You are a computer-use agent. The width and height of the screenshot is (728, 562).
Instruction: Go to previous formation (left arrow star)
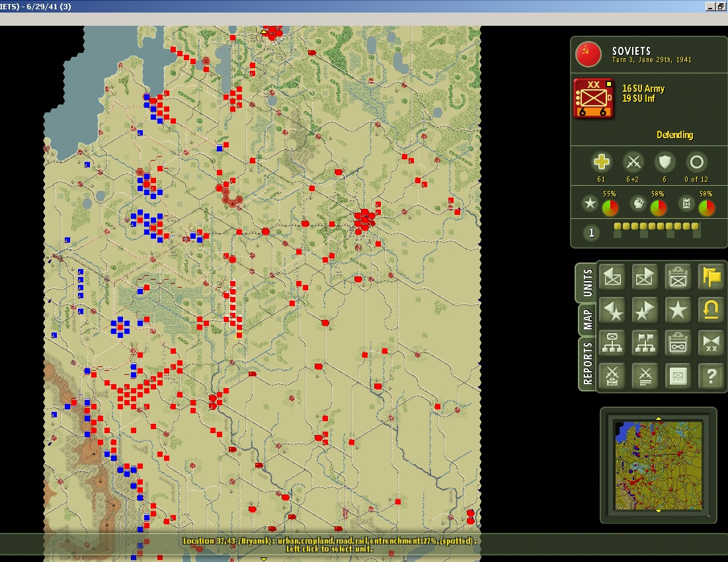[612, 309]
